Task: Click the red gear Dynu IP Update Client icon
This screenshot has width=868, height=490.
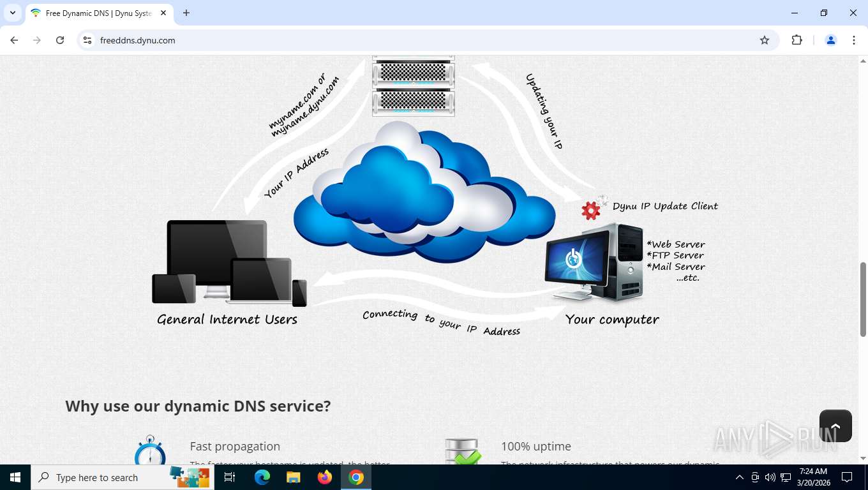Action: tap(592, 210)
